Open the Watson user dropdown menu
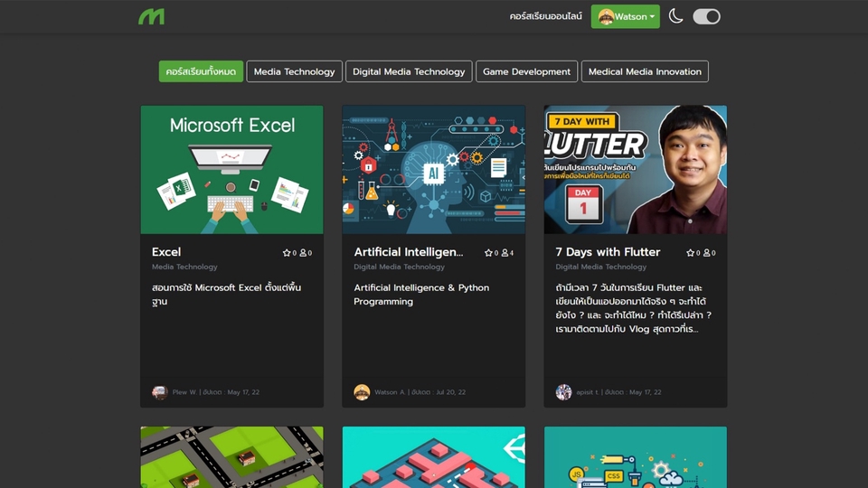This screenshot has width=868, height=488. tap(625, 16)
